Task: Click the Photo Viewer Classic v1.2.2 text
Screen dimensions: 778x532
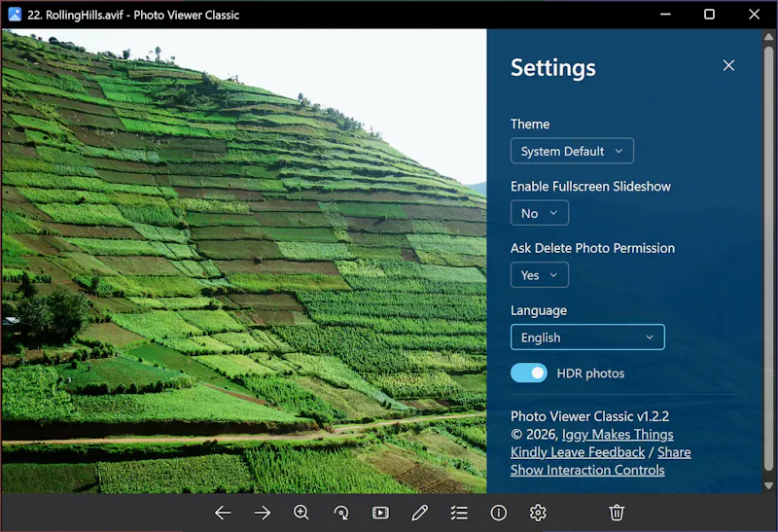Action: (589, 416)
